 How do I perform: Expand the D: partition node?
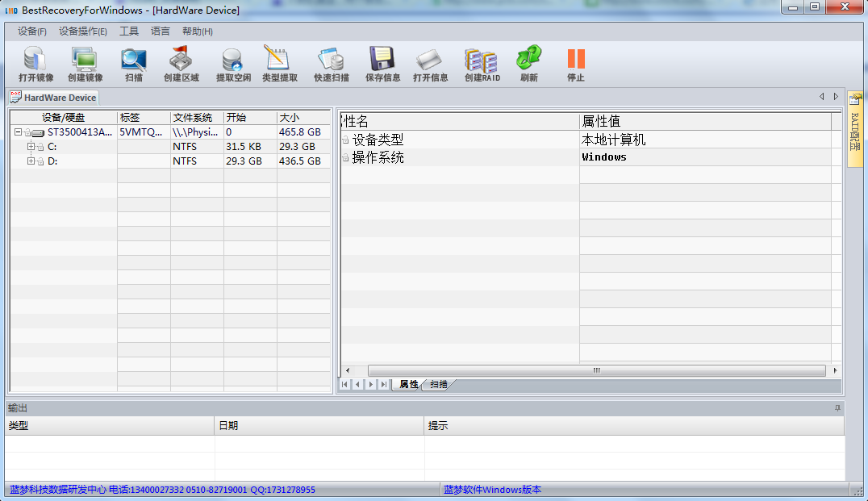(x=31, y=161)
